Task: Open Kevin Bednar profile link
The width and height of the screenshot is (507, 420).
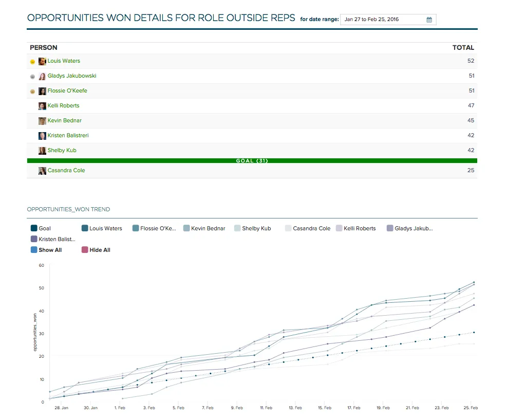Action: (x=64, y=120)
